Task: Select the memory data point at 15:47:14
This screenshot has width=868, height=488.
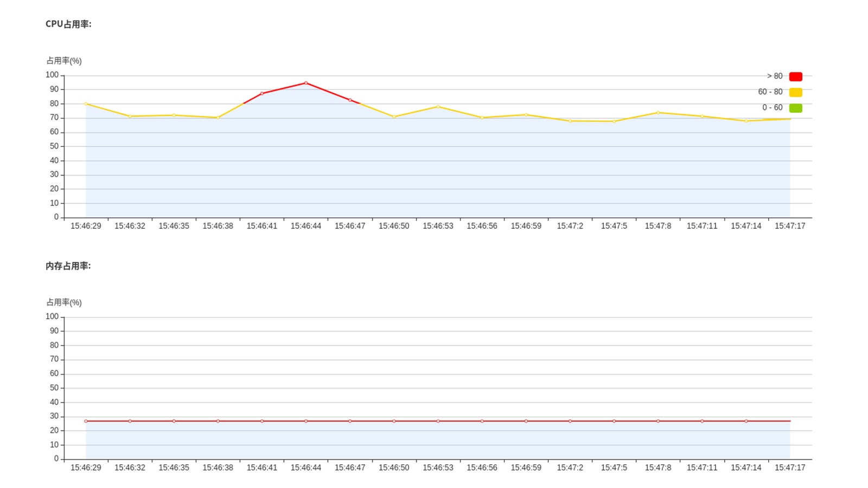Action: pyautogui.click(x=746, y=421)
